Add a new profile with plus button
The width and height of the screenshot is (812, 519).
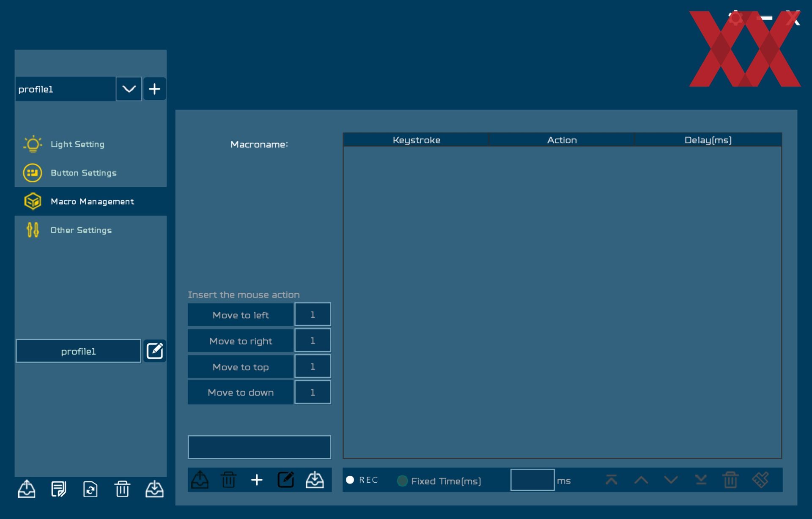(x=154, y=89)
